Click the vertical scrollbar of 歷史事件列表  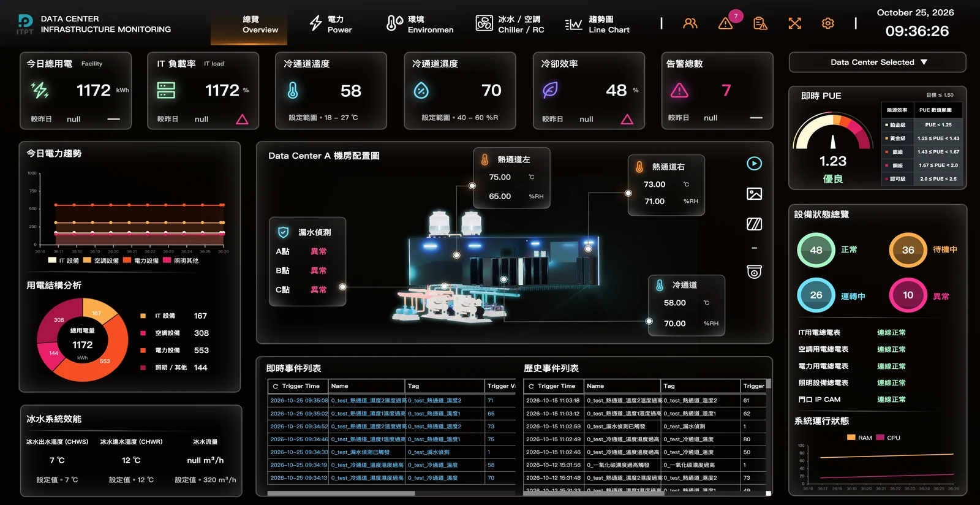[x=768, y=384]
